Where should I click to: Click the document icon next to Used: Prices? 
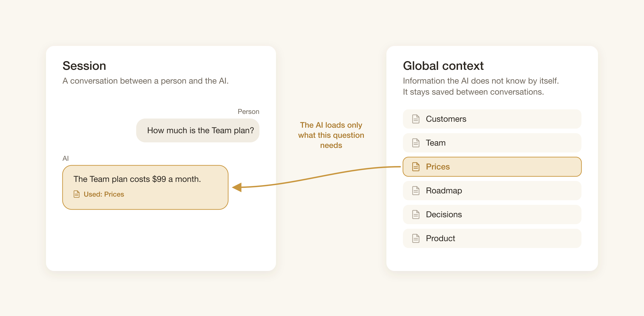click(x=77, y=194)
